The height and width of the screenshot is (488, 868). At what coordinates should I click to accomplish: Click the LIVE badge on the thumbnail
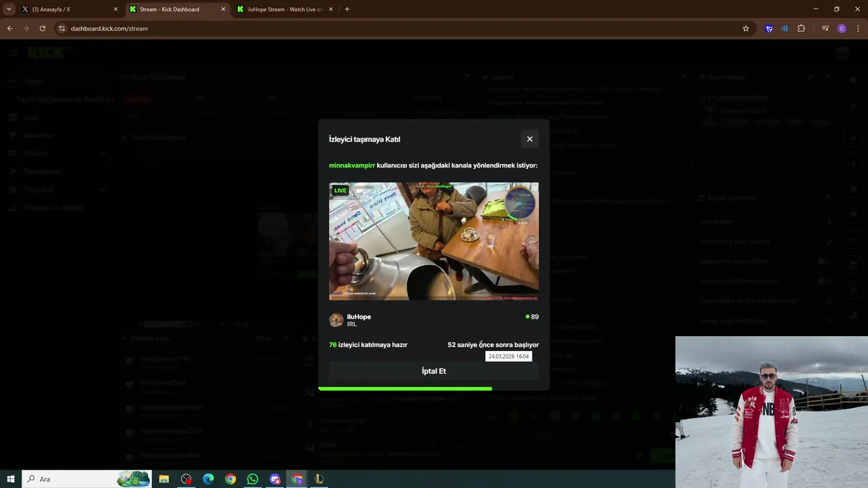340,190
